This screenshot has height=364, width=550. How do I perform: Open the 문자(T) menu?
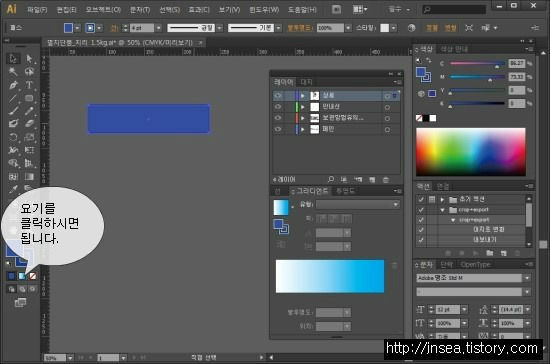click(140, 9)
